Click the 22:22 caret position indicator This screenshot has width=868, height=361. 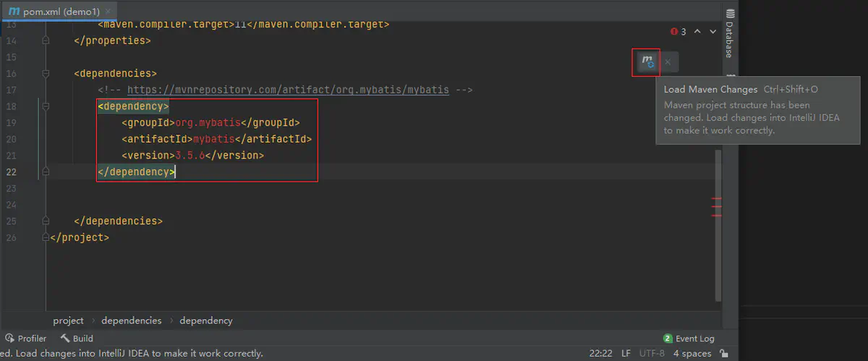click(x=601, y=354)
